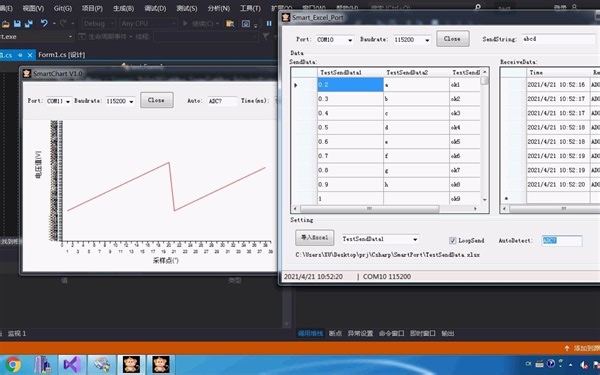Click the Redo arrow icon

63,23
